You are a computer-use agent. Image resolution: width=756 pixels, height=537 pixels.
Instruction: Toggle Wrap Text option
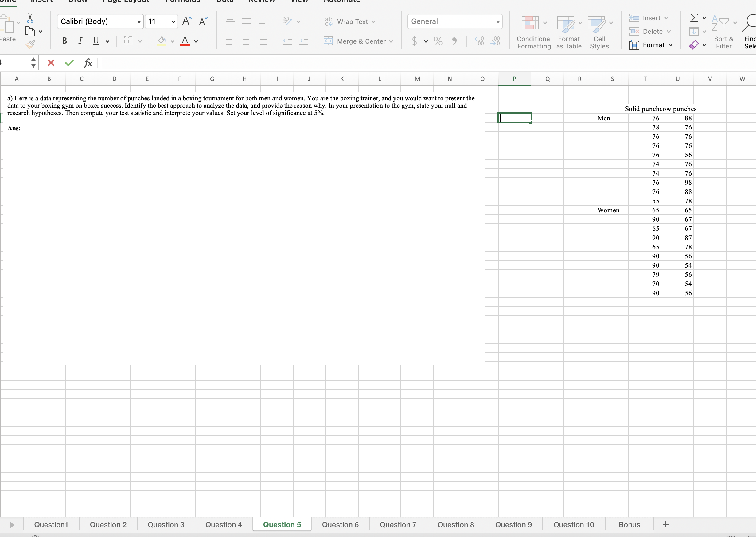[350, 21]
